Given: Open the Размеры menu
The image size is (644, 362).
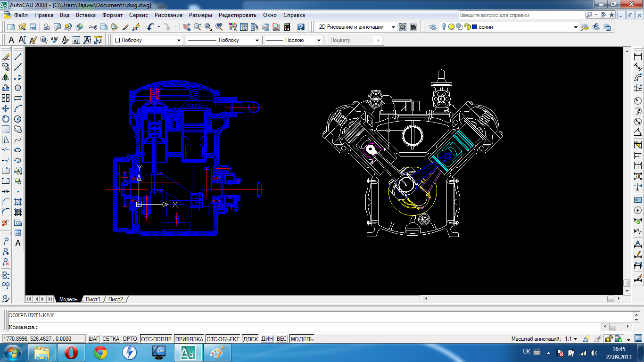Looking at the screenshot, I should coord(200,15).
